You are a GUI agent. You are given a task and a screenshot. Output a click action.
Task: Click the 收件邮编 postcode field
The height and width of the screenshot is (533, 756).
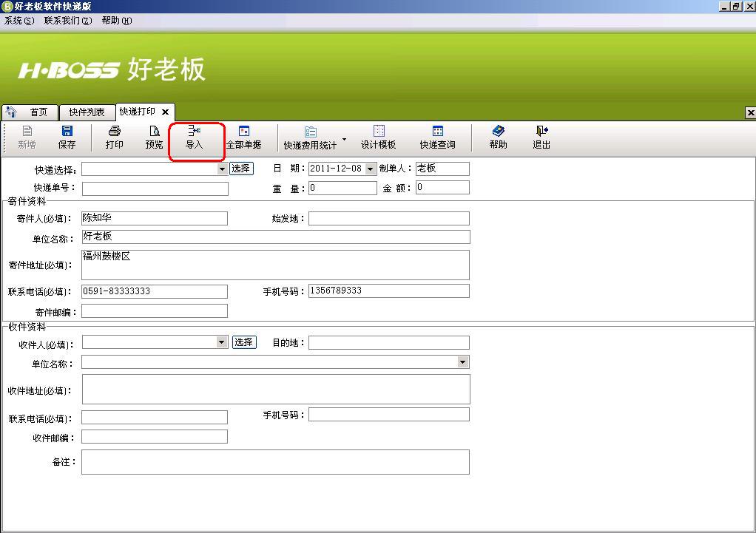tap(155, 437)
